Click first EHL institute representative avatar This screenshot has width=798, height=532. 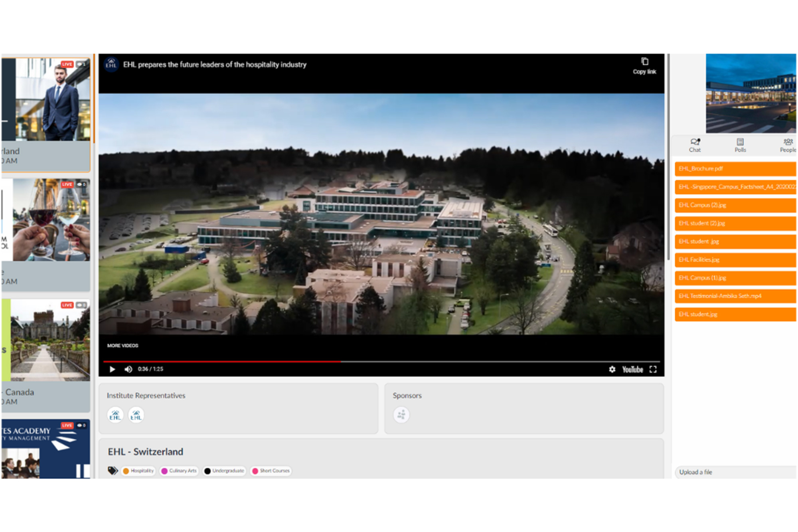(115, 415)
